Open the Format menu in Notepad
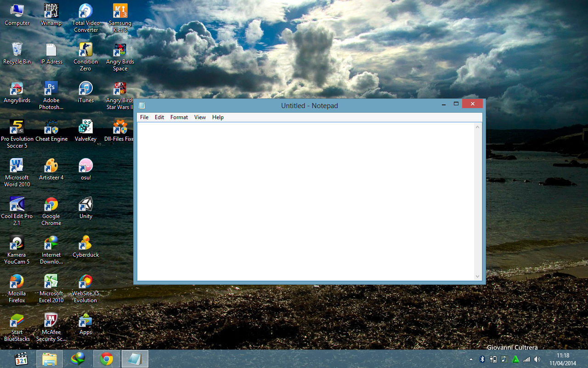This screenshot has height=368, width=588. click(x=179, y=117)
